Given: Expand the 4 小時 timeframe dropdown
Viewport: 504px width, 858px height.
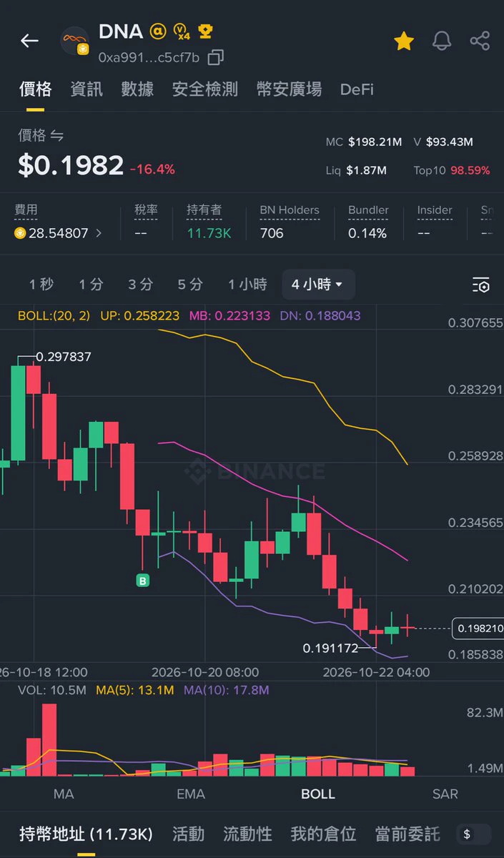Looking at the screenshot, I should [x=318, y=285].
